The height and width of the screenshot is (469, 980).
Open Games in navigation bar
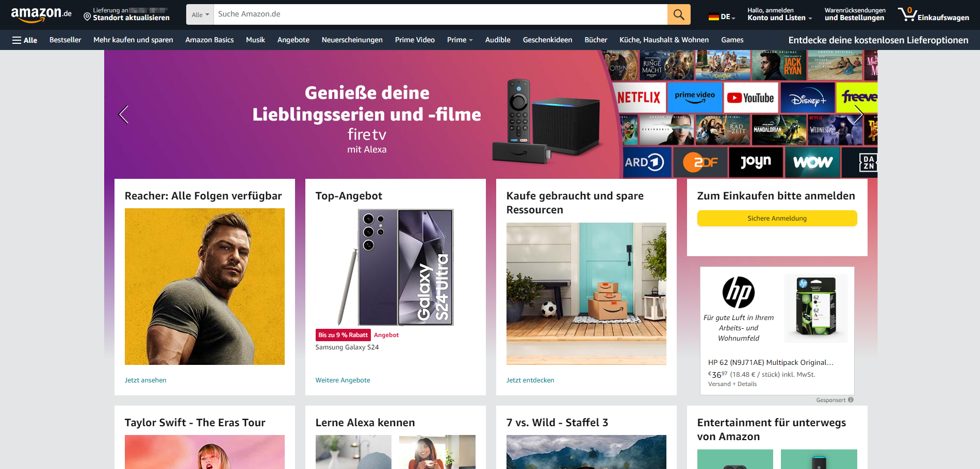[x=732, y=40]
